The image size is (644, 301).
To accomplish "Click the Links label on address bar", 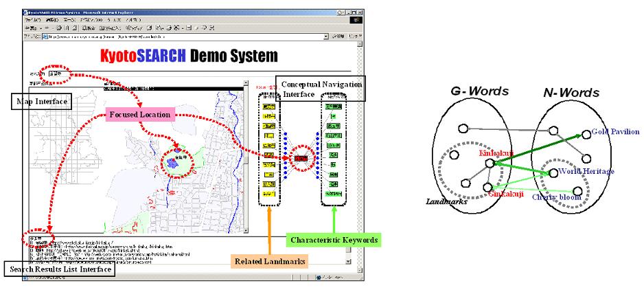I will tap(354, 36).
